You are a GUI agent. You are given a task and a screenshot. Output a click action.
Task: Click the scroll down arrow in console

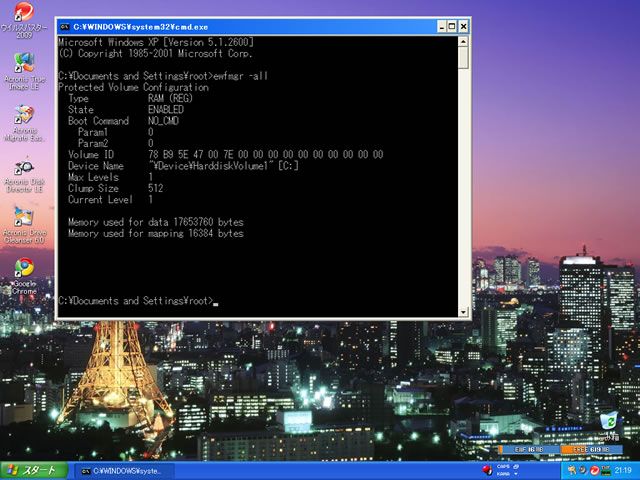click(x=463, y=311)
